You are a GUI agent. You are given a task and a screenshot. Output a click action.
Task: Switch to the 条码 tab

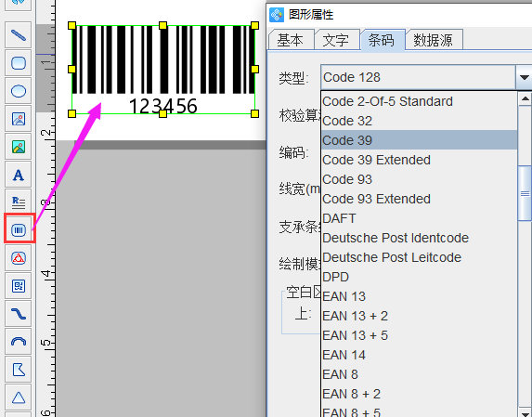point(383,40)
